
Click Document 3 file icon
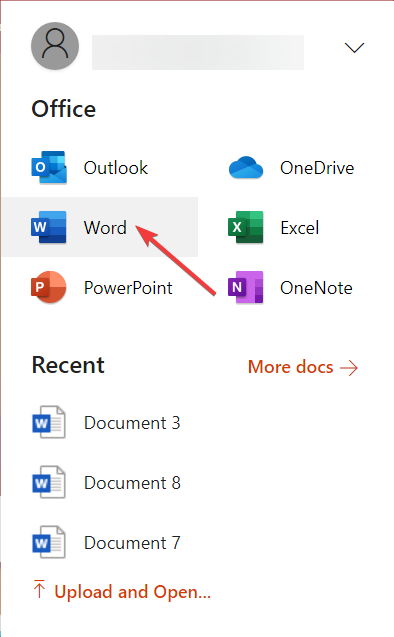click(x=49, y=422)
